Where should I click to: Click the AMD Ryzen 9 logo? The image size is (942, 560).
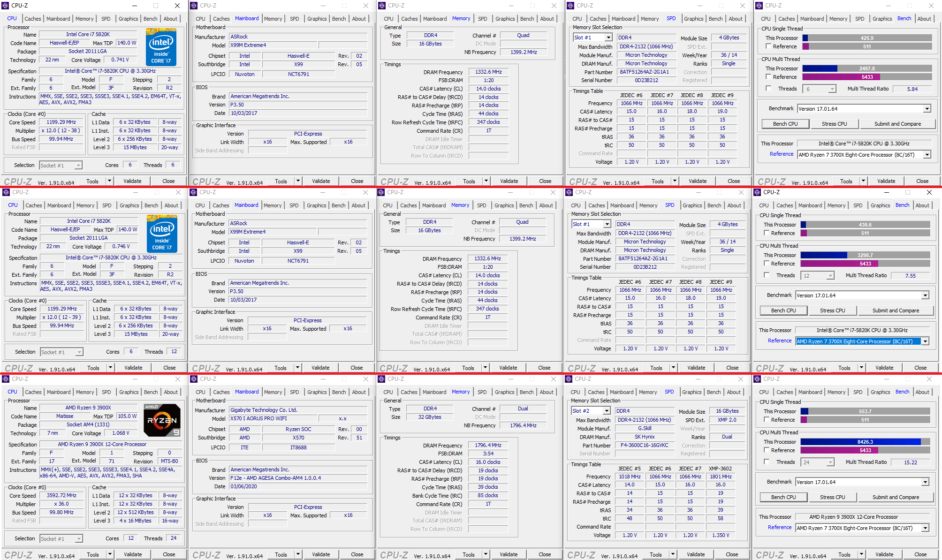[162, 420]
